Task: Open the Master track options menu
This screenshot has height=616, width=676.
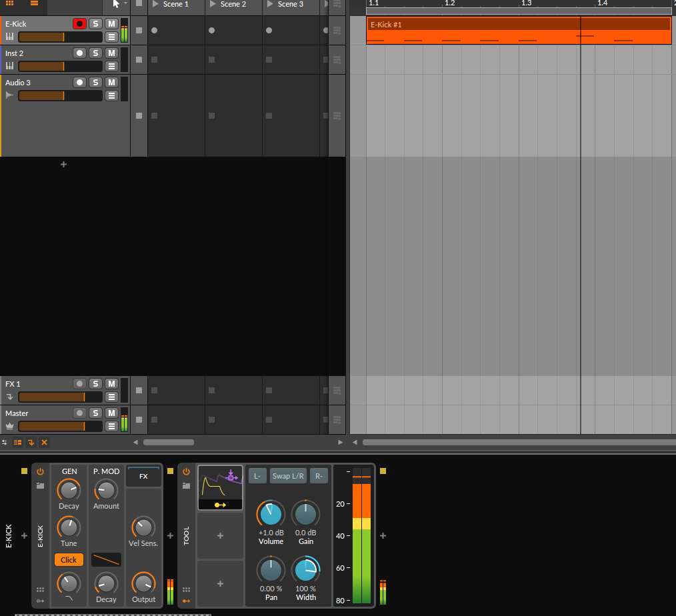Action: (111, 426)
